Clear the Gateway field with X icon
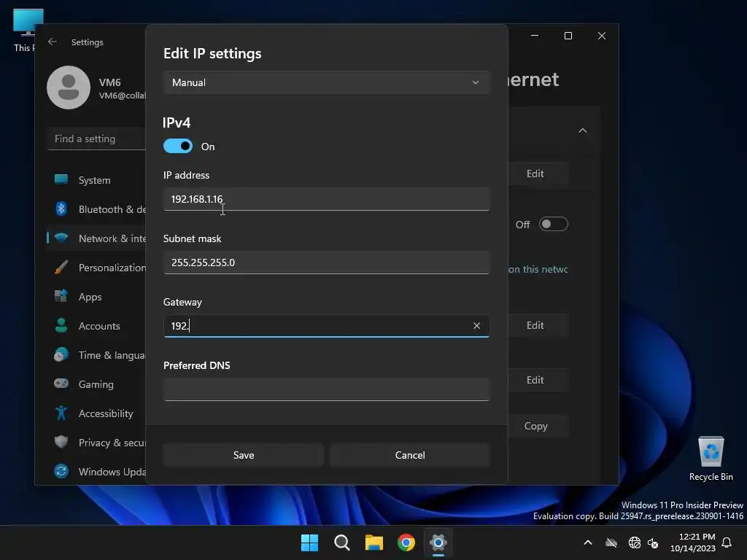 point(476,326)
